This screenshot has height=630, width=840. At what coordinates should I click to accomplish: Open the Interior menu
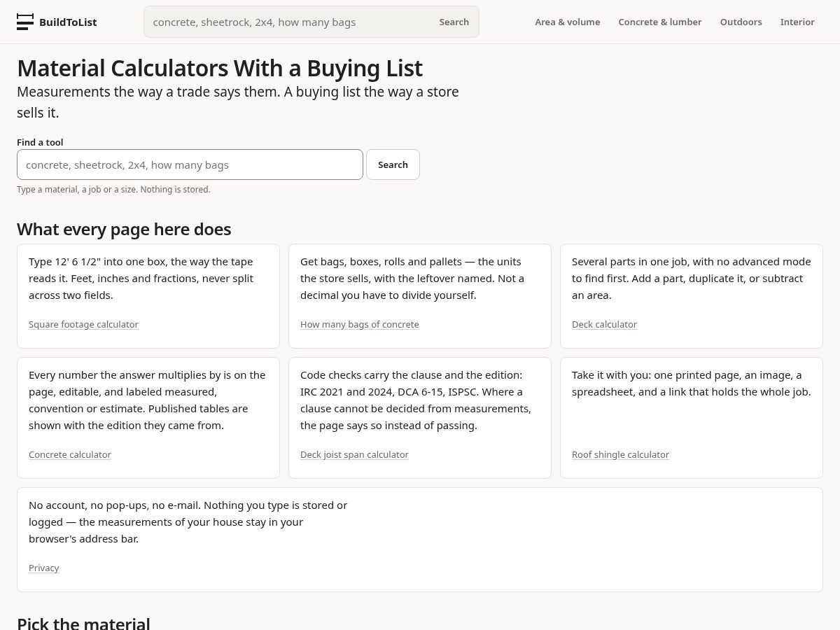tap(797, 22)
